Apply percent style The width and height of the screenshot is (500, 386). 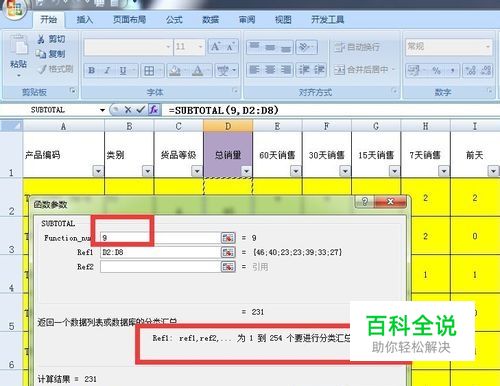click(x=436, y=70)
